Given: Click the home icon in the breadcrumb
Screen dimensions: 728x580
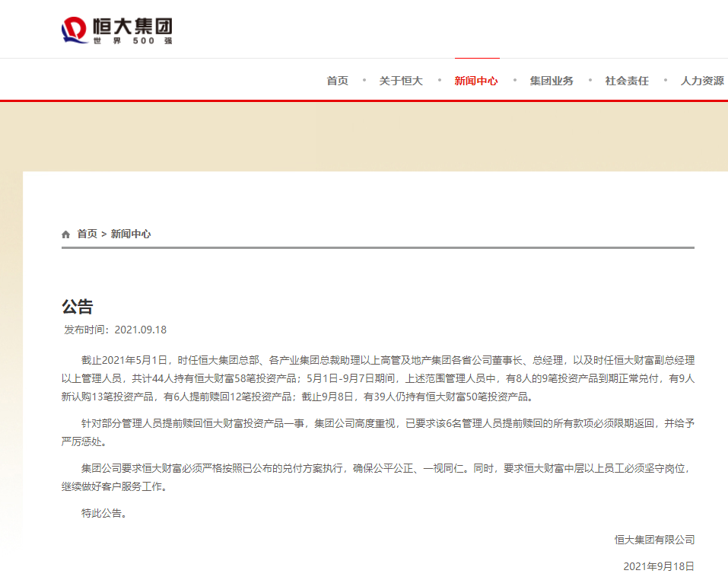Looking at the screenshot, I should [66, 234].
